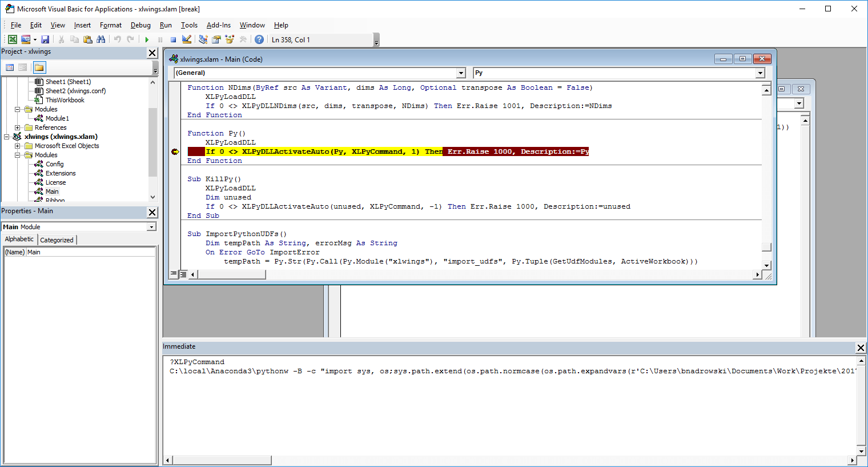Select the Extensions module in the tree
This screenshot has height=467, width=868.
point(59,173)
